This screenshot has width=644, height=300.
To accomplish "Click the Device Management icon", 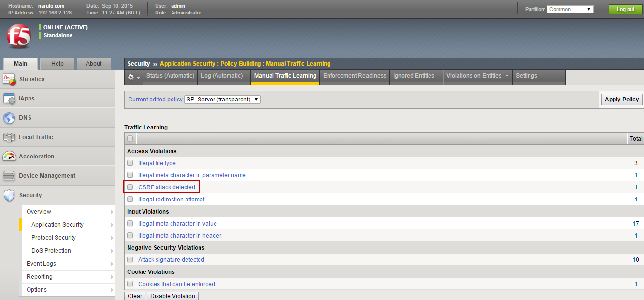I will pos(9,176).
